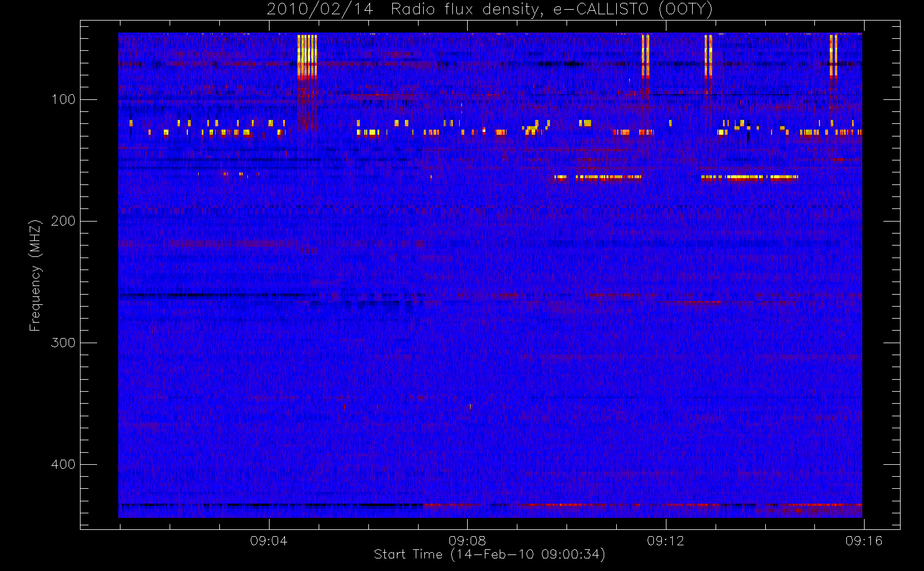Image resolution: width=924 pixels, height=571 pixels.
Task: Click the 'Frequency (MHZ)' axis label
Action: click(35, 275)
